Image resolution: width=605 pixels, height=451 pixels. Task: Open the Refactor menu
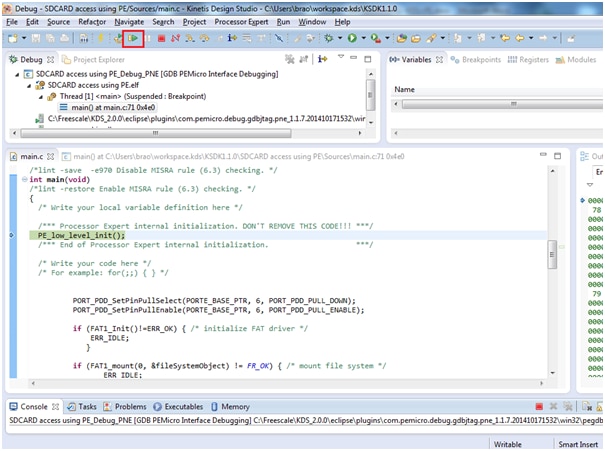(x=92, y=21)
